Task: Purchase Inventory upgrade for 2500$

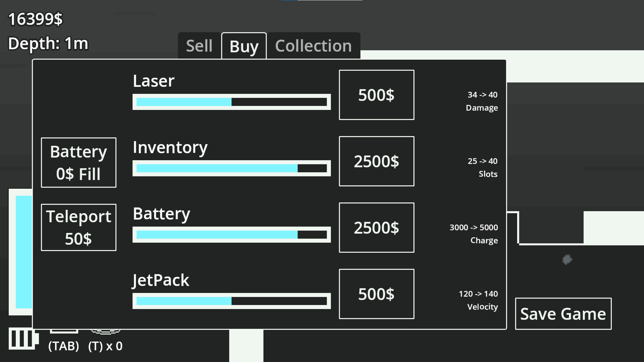Action: point(376,161)
